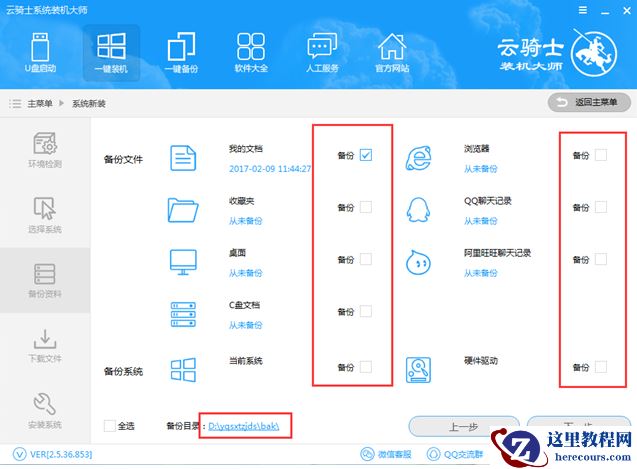Select the 环境检测 sidebar step
637x469 pixels.
(x=45, y=150)
